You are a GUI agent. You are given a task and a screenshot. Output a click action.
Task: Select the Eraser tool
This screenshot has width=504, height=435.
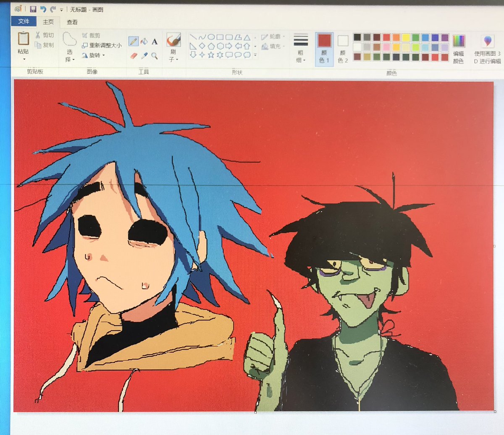pos(134,55)
